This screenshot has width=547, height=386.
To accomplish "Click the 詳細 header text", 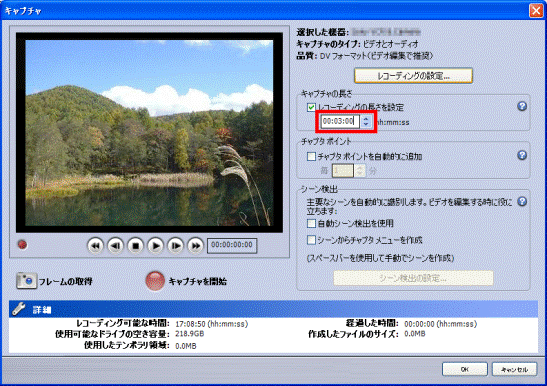I will point(42,310).
